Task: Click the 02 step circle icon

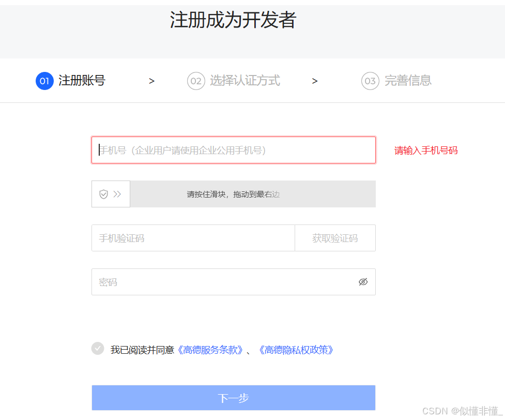Action: tap(196, 81)
